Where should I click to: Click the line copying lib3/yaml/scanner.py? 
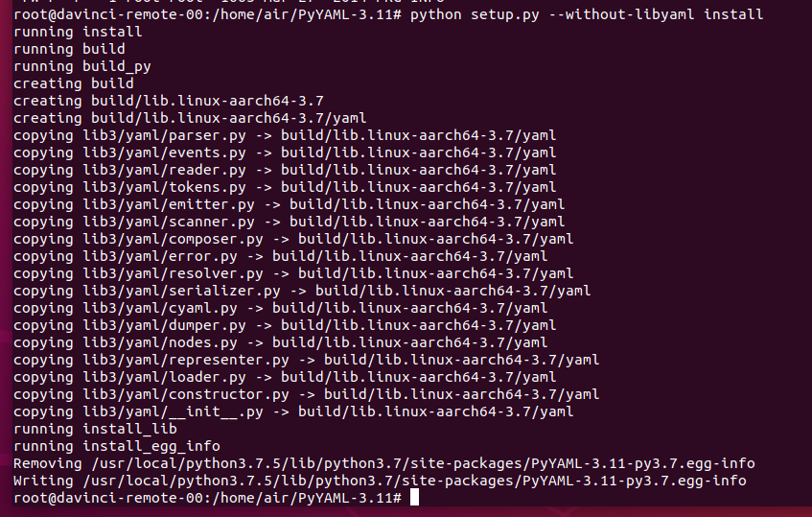289,222
